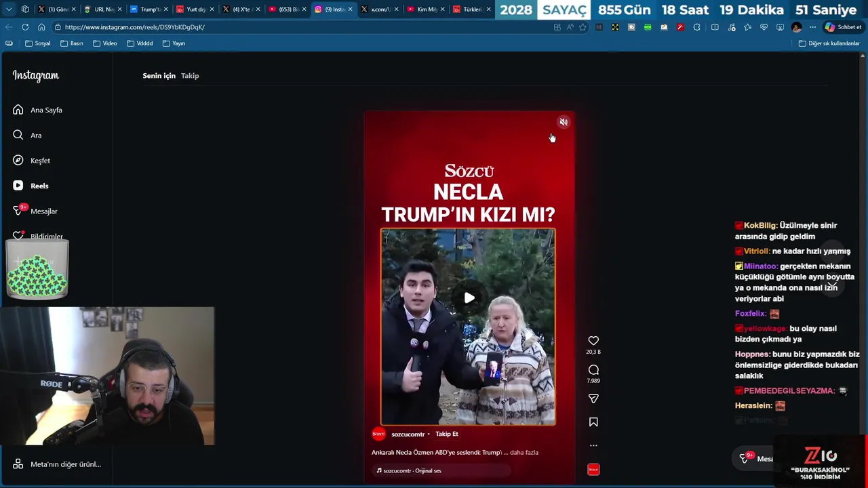868x488 pixels.
Task: Open the Vdddd bookmarks folder
Action: pyautogui.click(x=140, y=43)
